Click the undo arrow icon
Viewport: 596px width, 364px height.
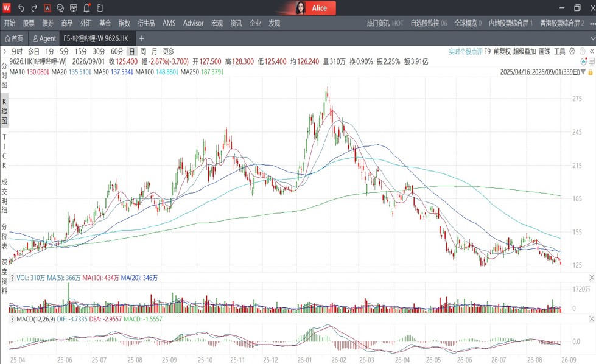tap(21, 8)
